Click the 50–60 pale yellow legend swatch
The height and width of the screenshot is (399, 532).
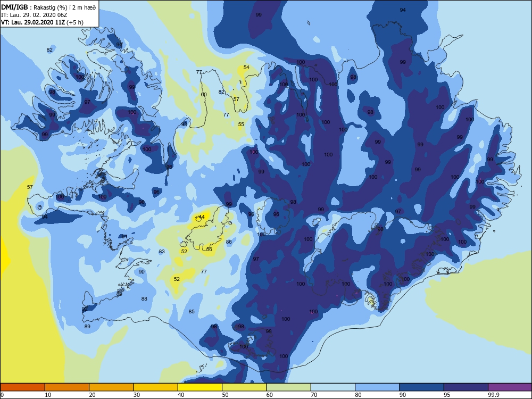pyautogui.click(x=244, y=387)
